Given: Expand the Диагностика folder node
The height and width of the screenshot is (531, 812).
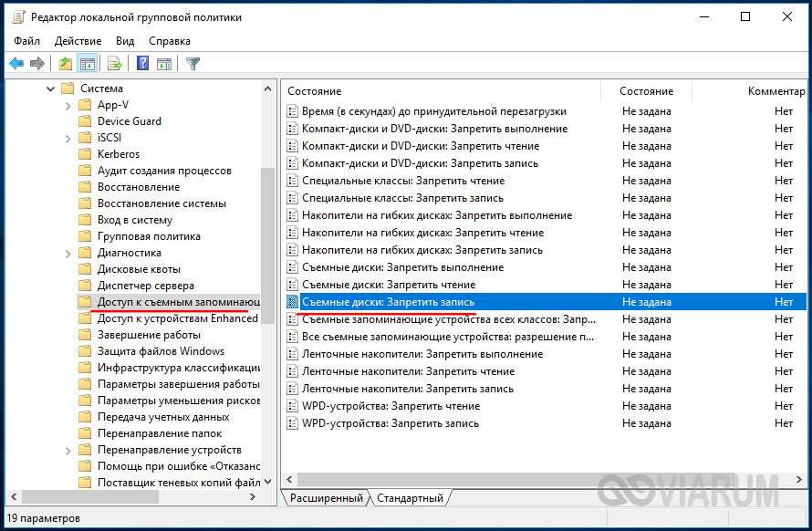Looking at the screenshot, I should point(68,253).
